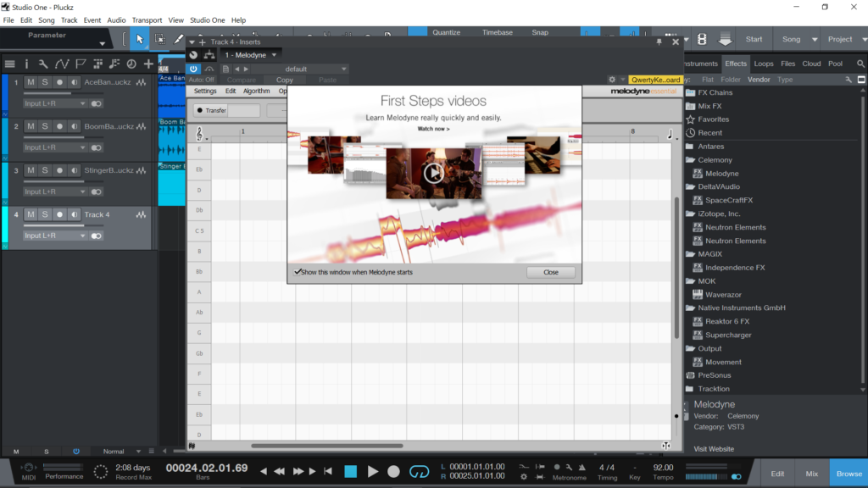Open the Song dropdown arrow
868x488 pixels.
point(815,39)
